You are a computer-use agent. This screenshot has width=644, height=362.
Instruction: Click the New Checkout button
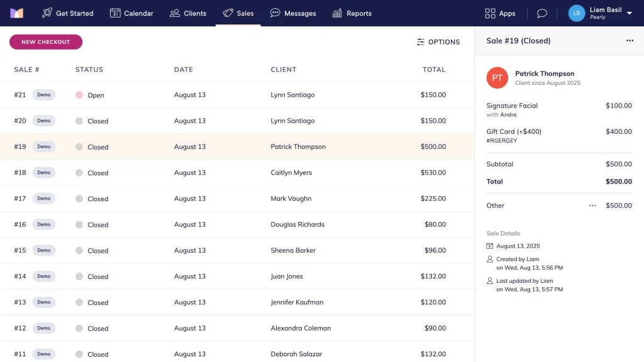46,42
